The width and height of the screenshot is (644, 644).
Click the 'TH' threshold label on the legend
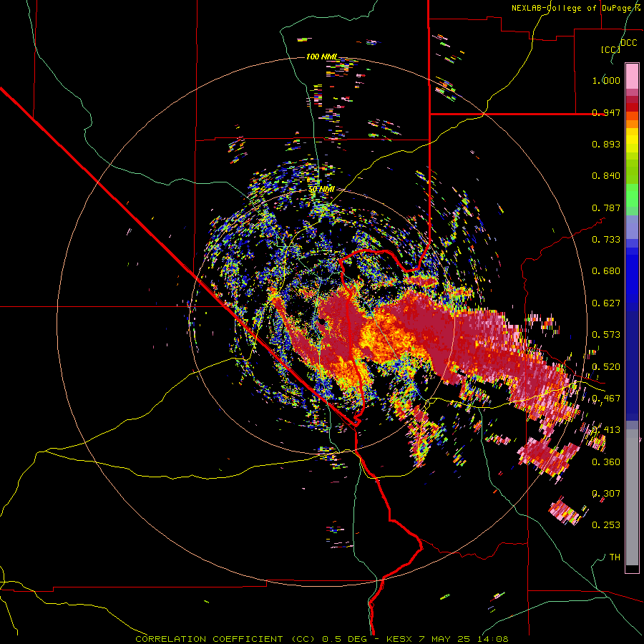[615, 557]
